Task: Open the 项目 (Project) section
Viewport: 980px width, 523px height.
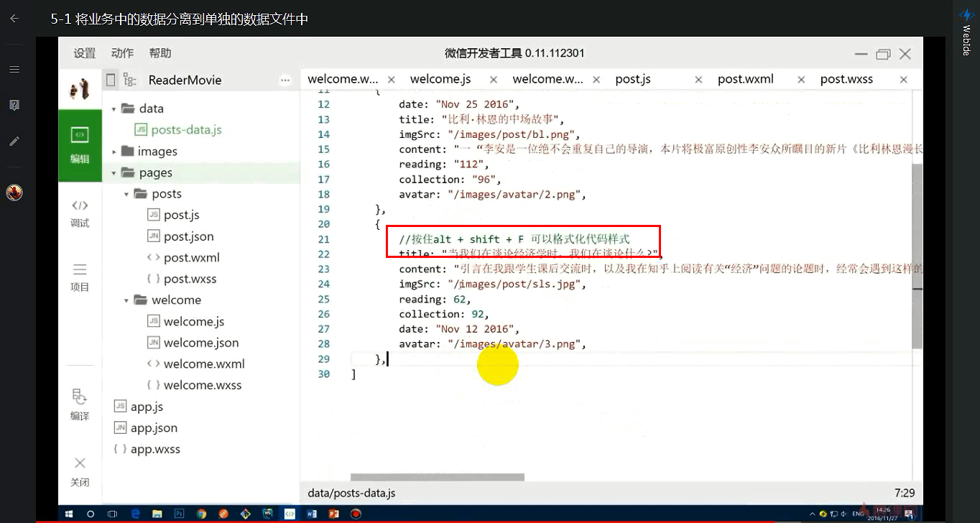Action: point(80,278)
